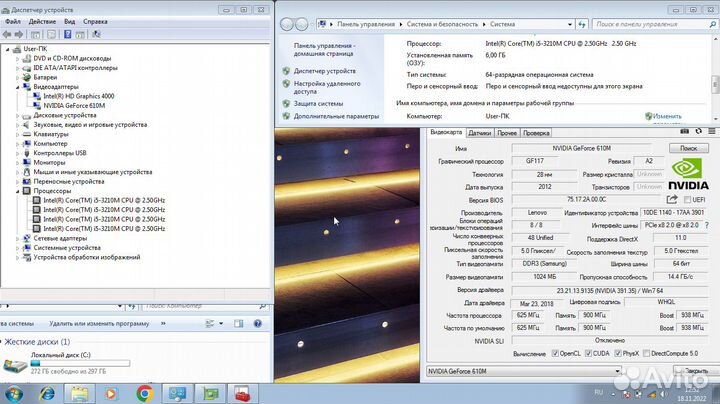The width and height of the screenshot is (720, 404).
Task: Toggle the preview pane icon in Explorer toolbar
Action: pos(239,324)
